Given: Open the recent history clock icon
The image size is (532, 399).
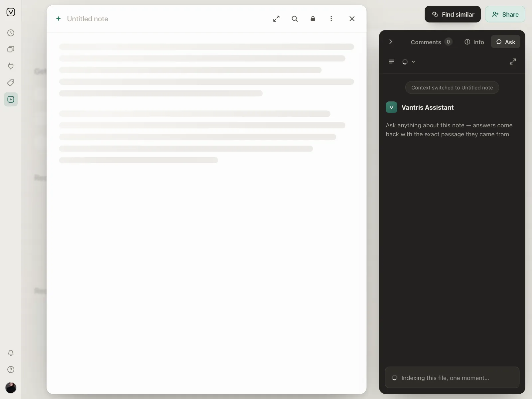Looking at the screenshot, I should coord(11,33).
